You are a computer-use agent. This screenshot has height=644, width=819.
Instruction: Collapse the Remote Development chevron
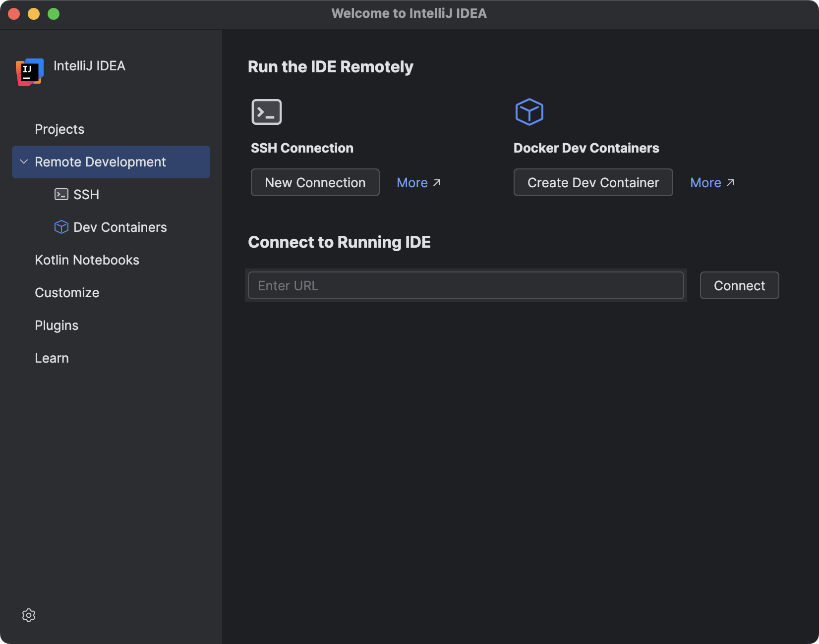(x=23, y=162)
